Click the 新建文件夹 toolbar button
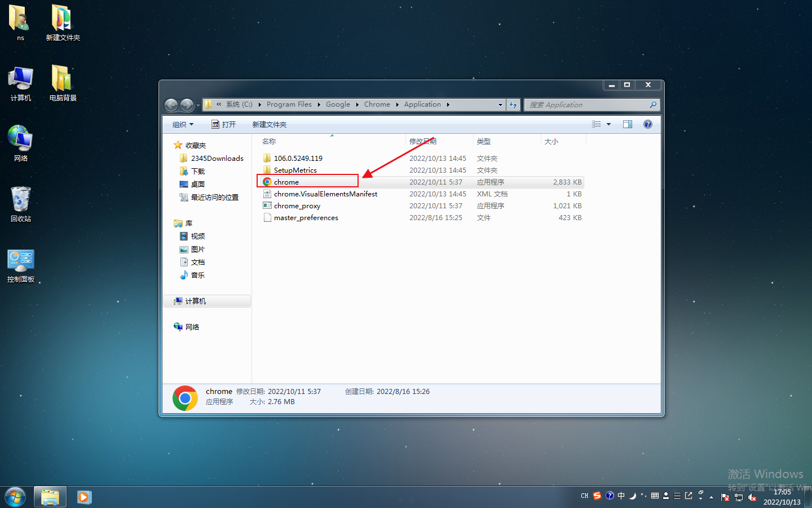Screen dimensions: 812x508 pyautogui.click(x=270, y=124)
